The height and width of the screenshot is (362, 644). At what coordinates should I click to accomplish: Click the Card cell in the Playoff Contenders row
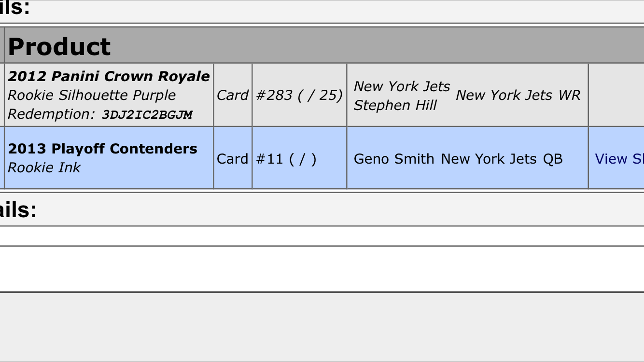coord(232,159)
